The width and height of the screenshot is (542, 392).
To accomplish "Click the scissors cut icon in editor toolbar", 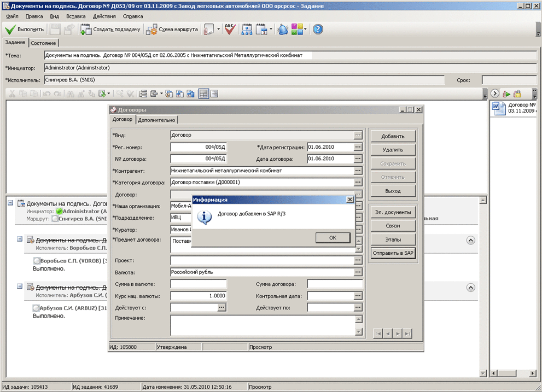I will tap(12, 93).
